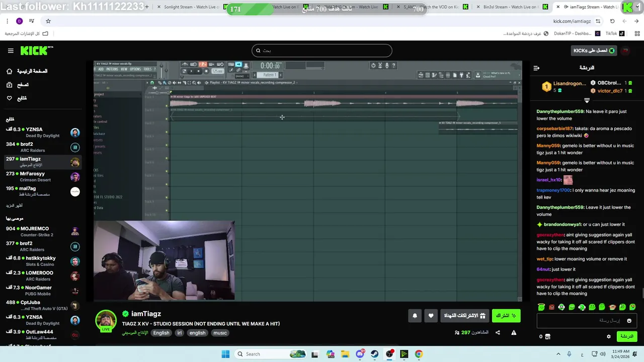
Task: Open chat settings gear icon
Action: [x=608, y=336]
